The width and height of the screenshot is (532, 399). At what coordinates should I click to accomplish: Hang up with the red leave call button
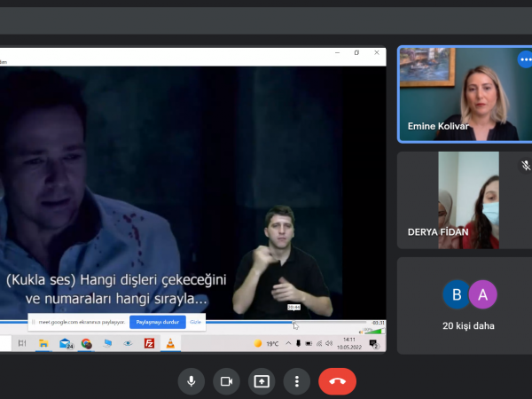[x=337, y=381]
